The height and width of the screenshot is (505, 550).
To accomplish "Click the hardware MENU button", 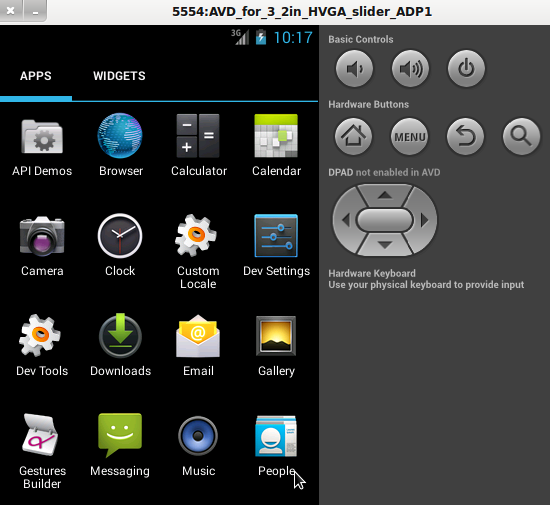I will point(409,136).
